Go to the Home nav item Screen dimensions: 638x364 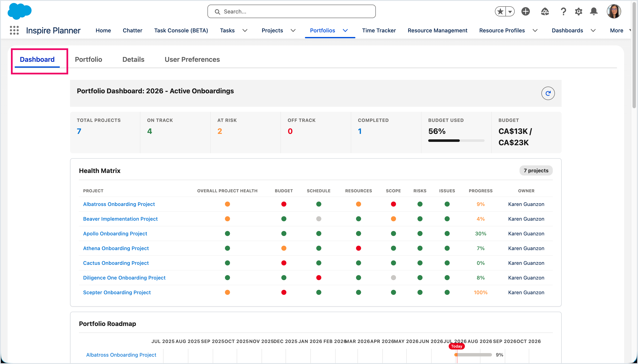(103, 30)
